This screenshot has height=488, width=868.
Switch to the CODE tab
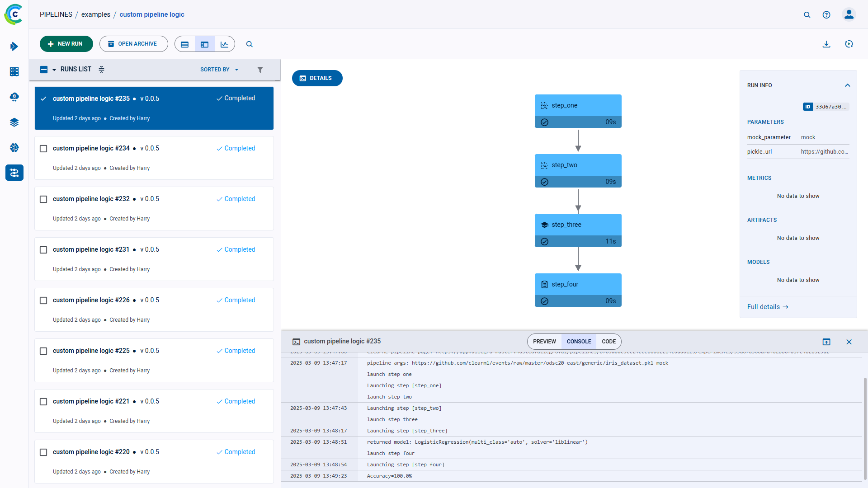609,342
